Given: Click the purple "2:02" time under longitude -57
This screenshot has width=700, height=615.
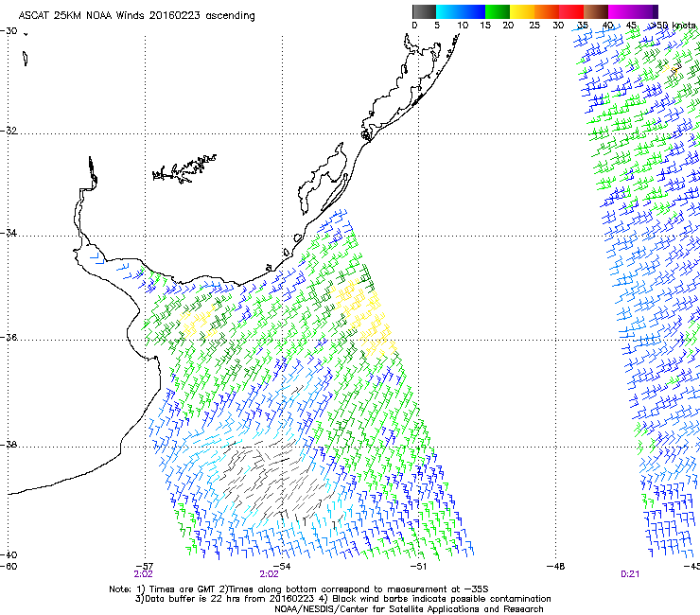Looking at the screenshot, I should (x=143, y=574).
